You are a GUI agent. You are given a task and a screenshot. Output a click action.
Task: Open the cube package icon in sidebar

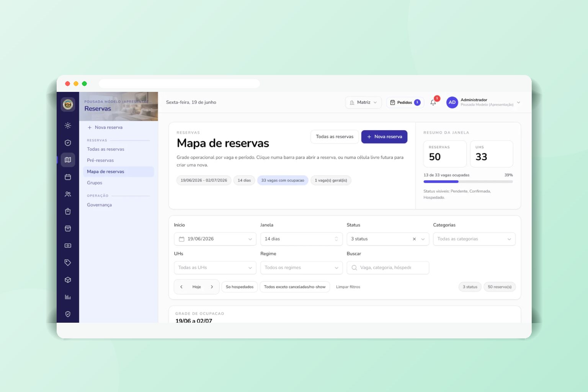[68, 280]
